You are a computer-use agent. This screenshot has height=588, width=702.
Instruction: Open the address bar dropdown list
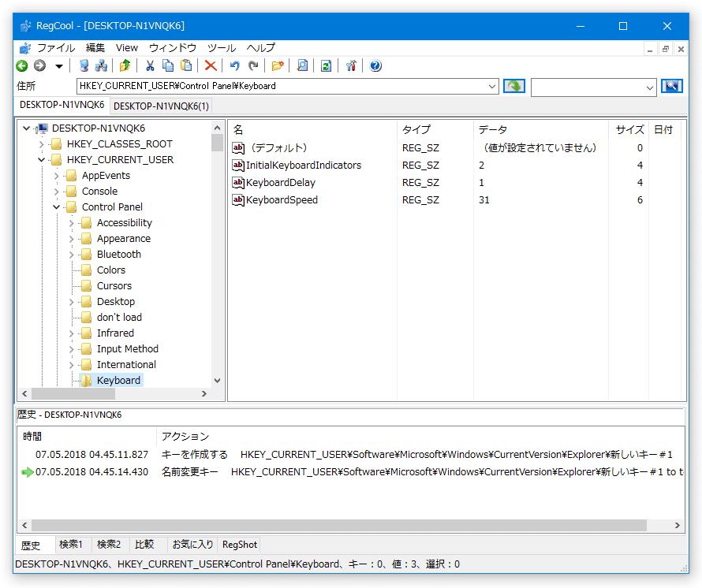pos(492,87)
